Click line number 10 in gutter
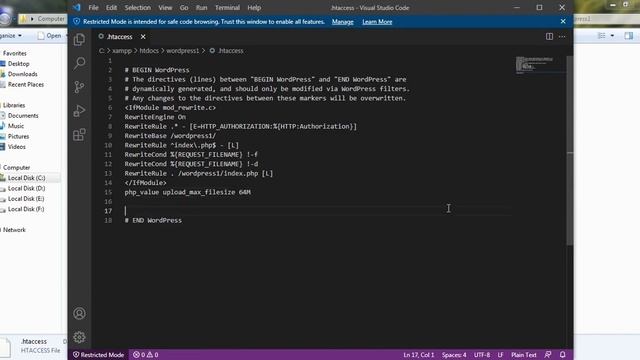 tap(108, 145)
